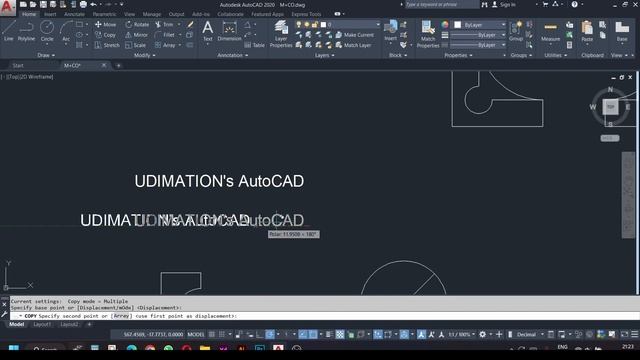Screen dimensions: 640x360
Task: Click the Group tool
Action: pyautogui.click(x=516, y=32)
